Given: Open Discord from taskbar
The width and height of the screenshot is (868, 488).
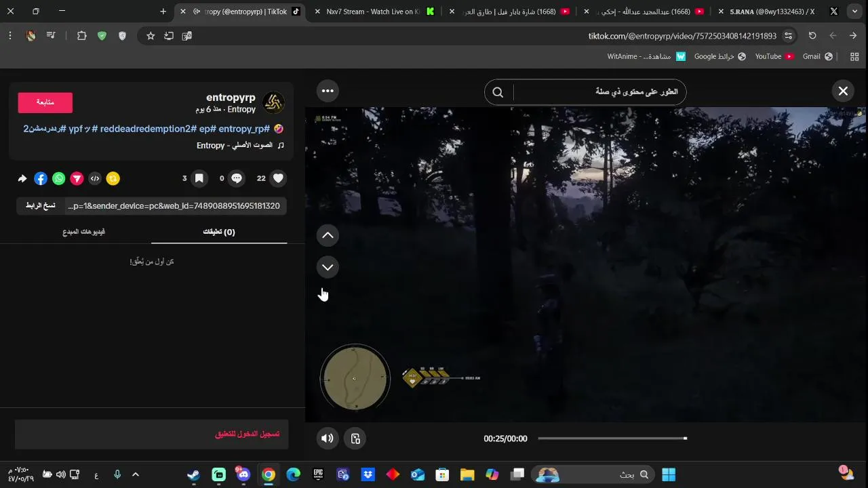Looking at the screenshot, I should (243, 474).
